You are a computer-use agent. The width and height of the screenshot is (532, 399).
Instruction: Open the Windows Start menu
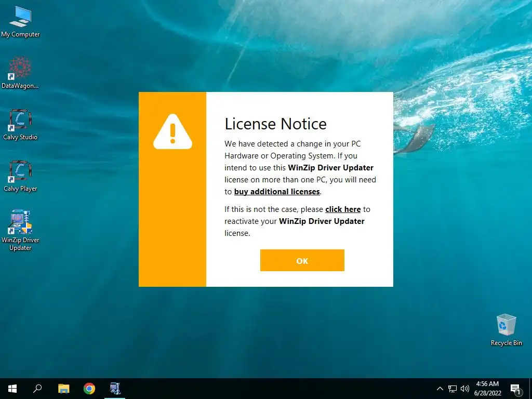[x=12, y=389]
